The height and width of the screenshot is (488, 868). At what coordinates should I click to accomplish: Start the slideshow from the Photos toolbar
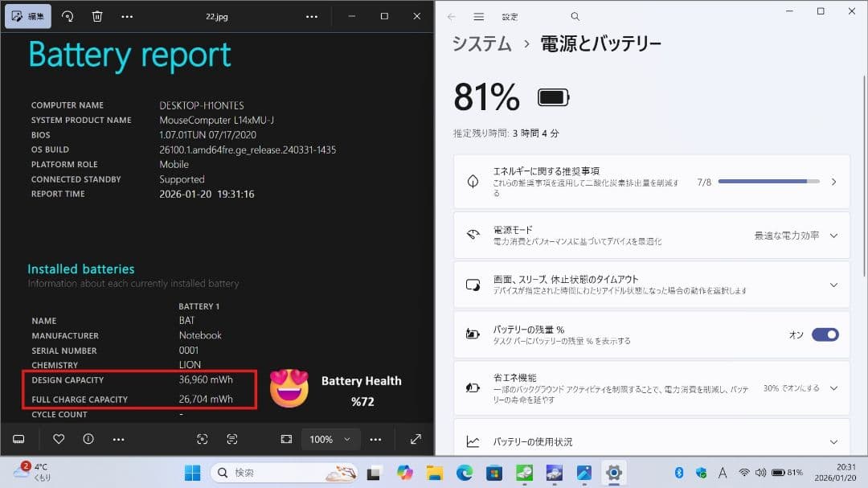pyautogui.click(x=286, y=439)
